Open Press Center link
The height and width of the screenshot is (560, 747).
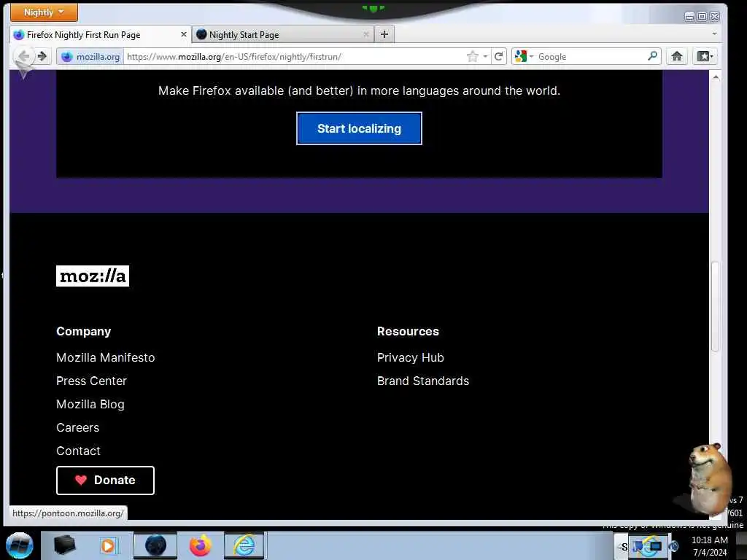91,381
